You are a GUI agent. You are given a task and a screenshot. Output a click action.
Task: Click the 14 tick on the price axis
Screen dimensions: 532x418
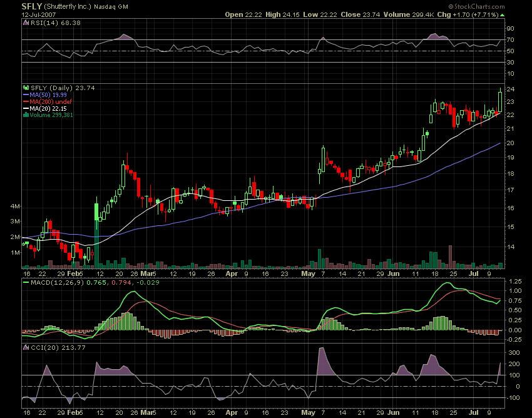[x=511, y=247]
